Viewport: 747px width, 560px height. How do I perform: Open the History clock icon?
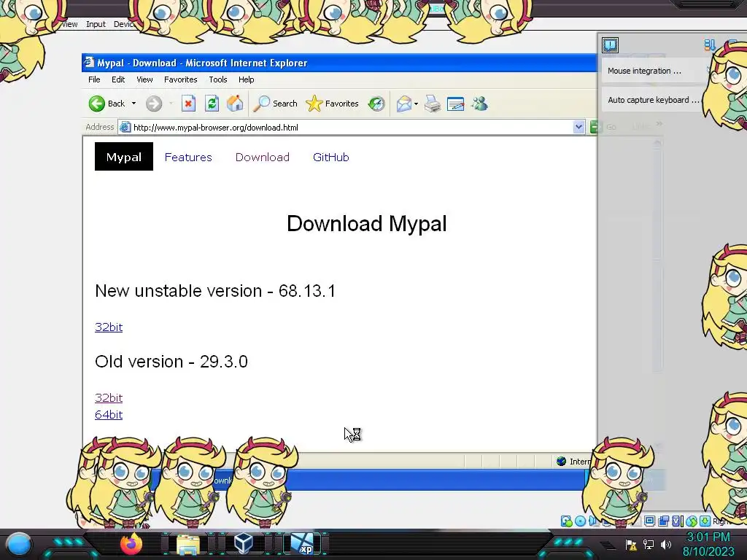pyautogui.click(x=376, y=104)
